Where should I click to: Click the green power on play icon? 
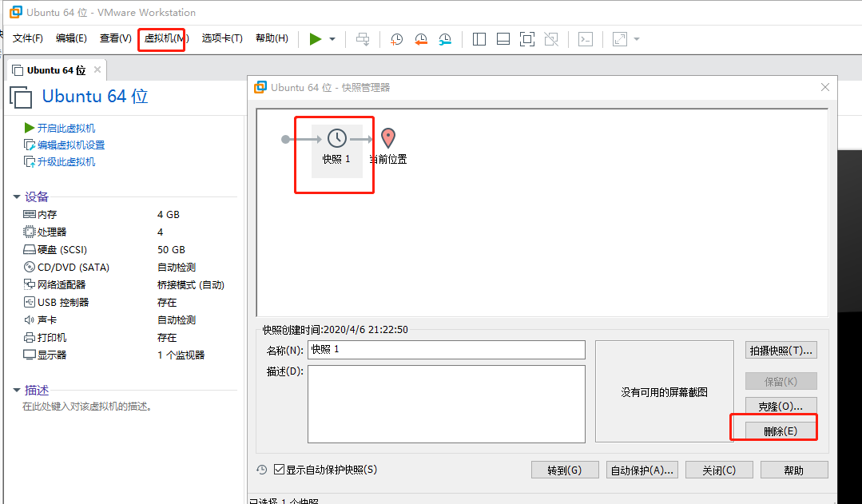point(315,39)
